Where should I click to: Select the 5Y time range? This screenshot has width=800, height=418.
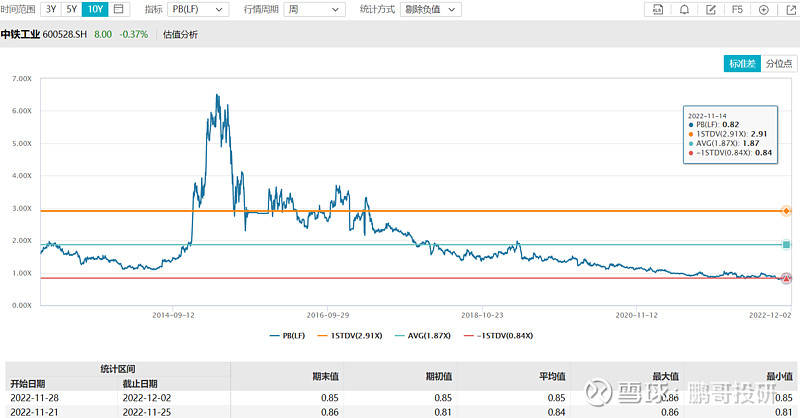click(x=72, y=9)
